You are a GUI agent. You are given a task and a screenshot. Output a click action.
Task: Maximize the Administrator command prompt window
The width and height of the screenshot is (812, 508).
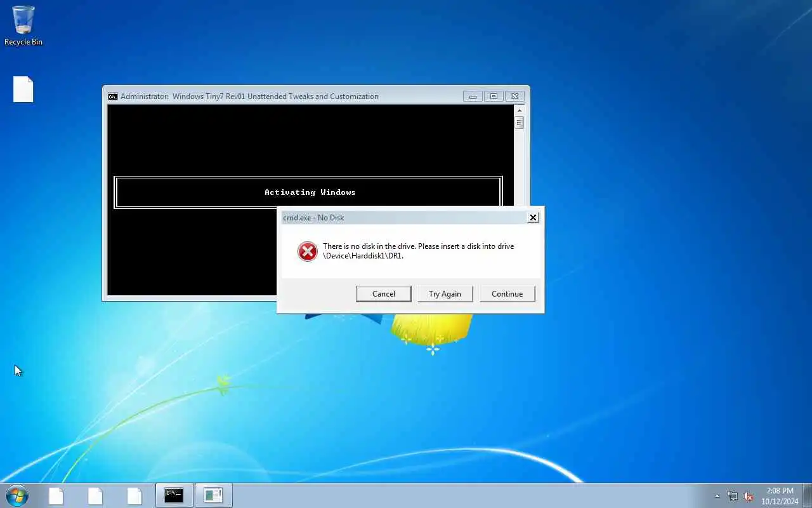tap(494, 97)
